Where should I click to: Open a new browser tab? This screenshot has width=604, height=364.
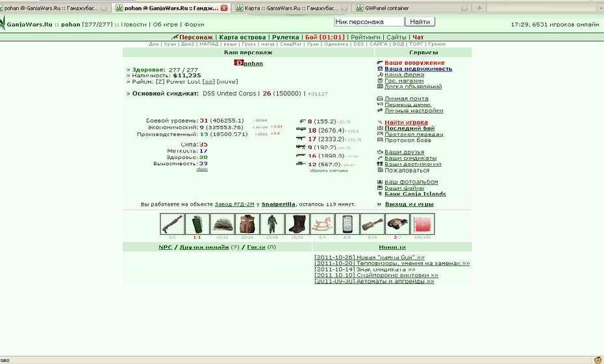click(x=479, y=8)
